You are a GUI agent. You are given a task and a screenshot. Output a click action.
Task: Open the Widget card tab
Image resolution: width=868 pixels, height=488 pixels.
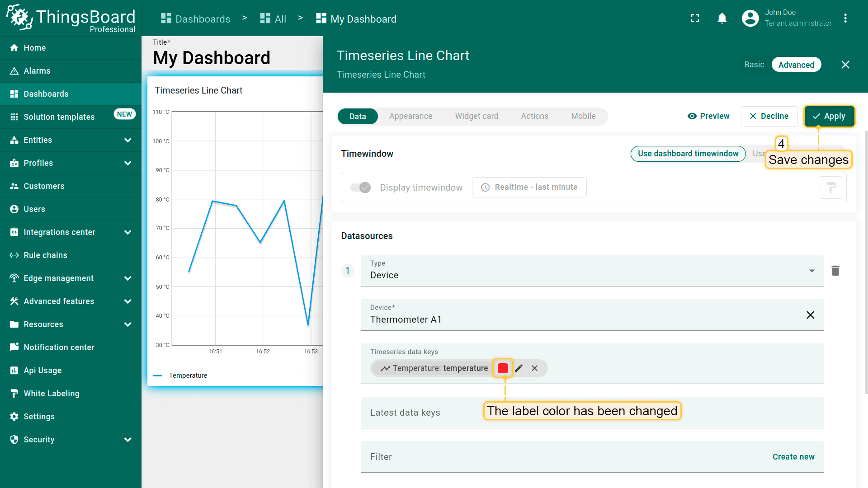tap(476, 116)
